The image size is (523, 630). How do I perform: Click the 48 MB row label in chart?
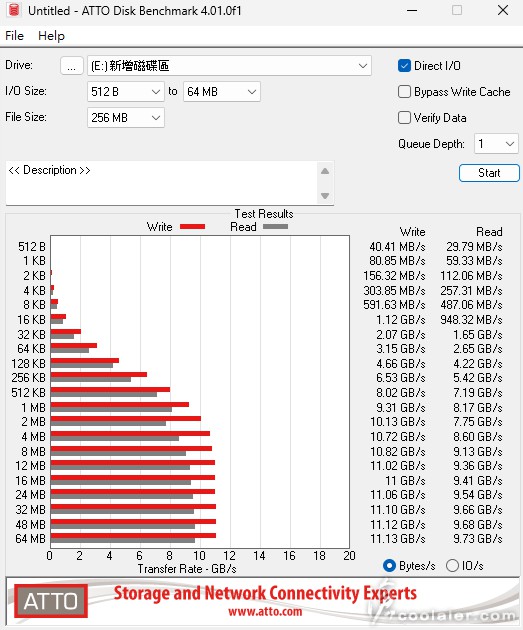click(x=31, y=524)
